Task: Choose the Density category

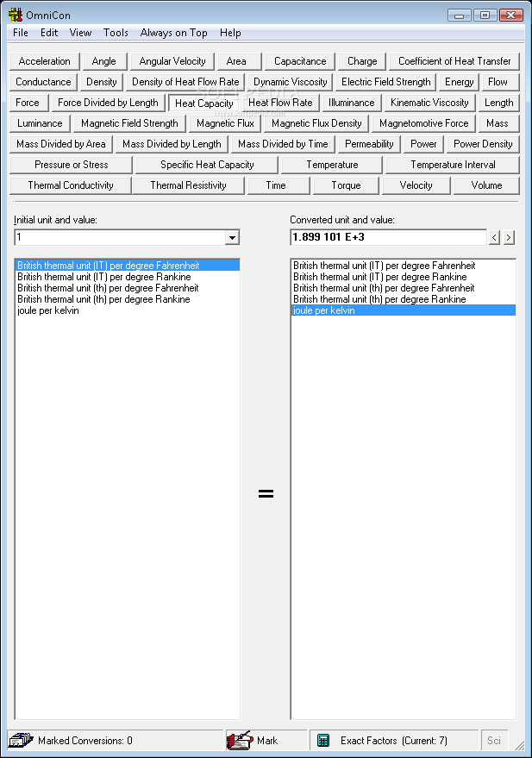Action: 102,82
